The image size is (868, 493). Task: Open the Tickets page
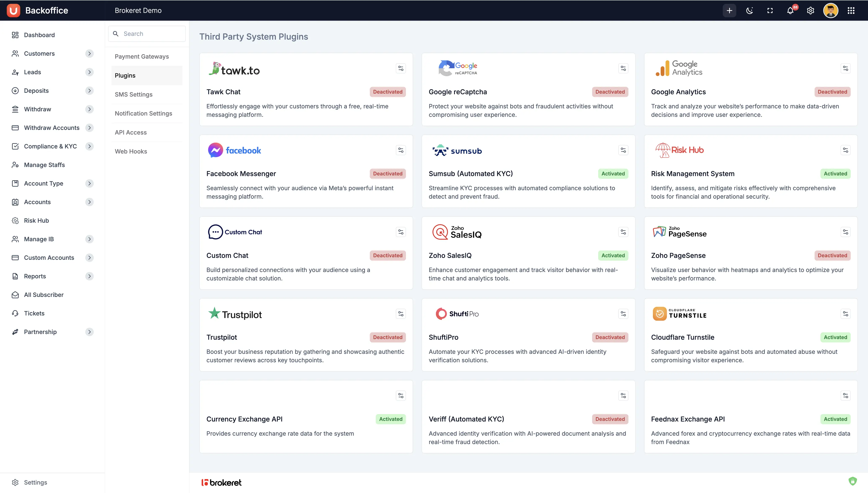(34, 313)
